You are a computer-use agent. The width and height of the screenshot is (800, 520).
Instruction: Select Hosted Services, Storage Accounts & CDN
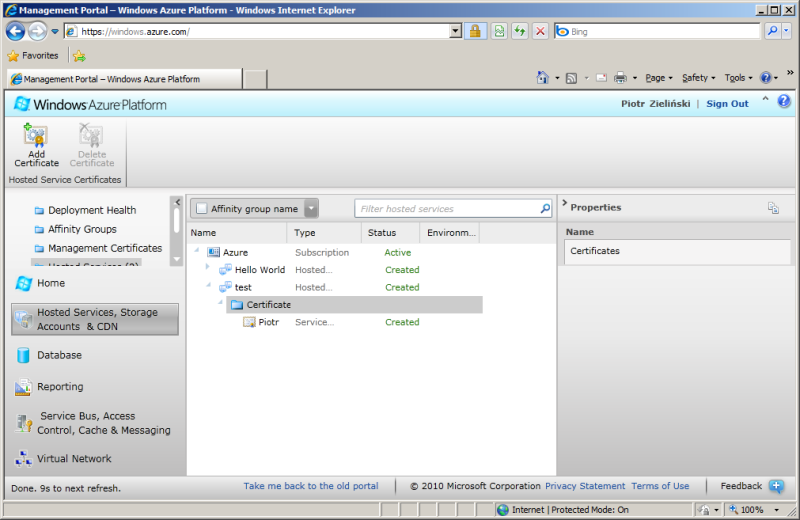(x=95, y=319)
